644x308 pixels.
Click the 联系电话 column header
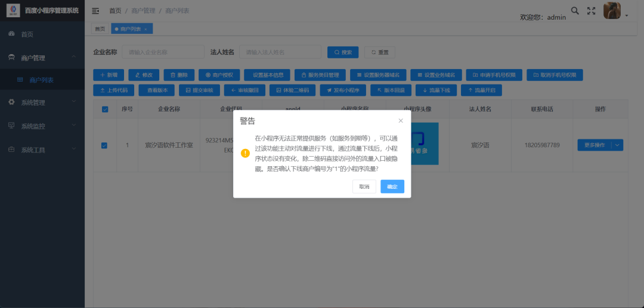[542, 109]
